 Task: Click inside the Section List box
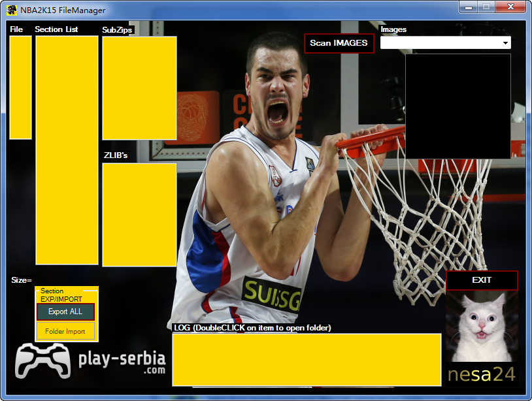[67, 150]
